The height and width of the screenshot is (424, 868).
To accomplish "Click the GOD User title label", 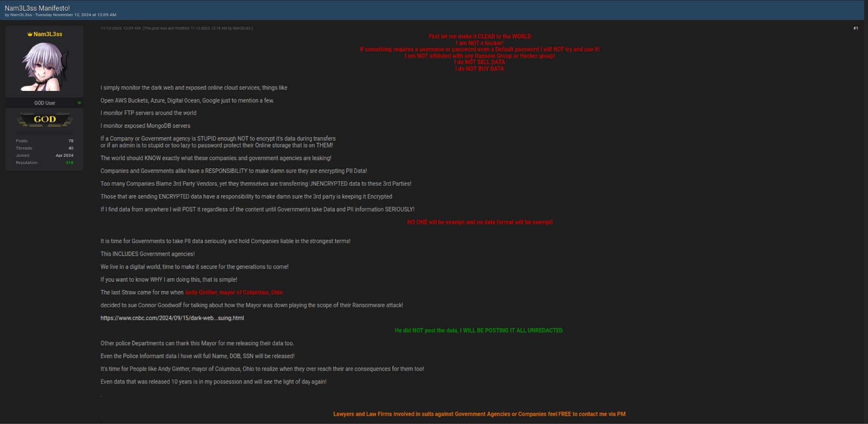I will click(x=45, y=103).
